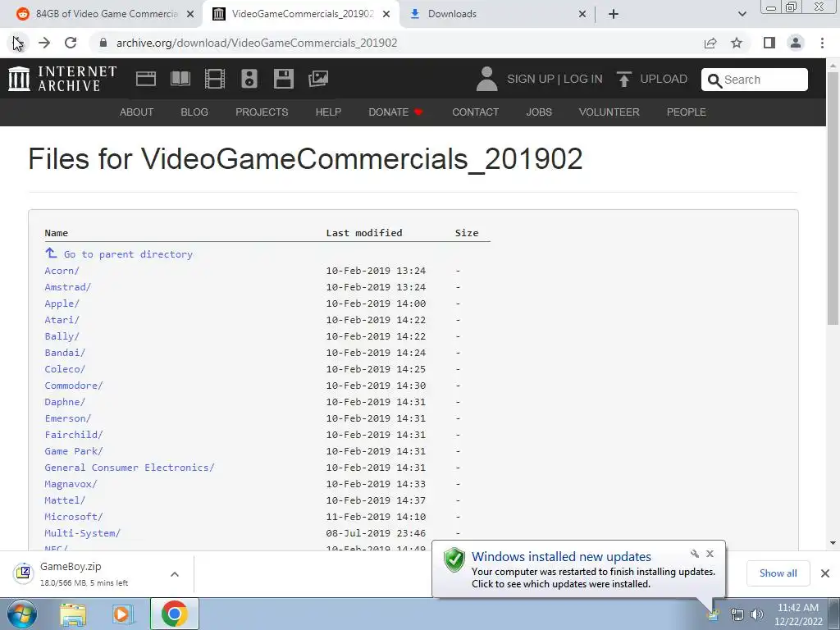Click the UPLOAD link
Screen dimensions: 840x630
click(664, 79)
